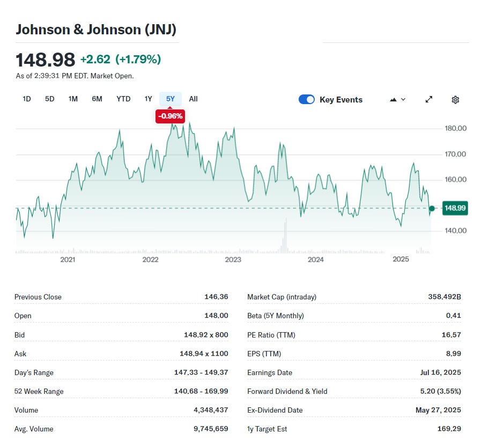Turn off the Key Events toggle
This screenshot has height=447, width=504.
point(307,100)
